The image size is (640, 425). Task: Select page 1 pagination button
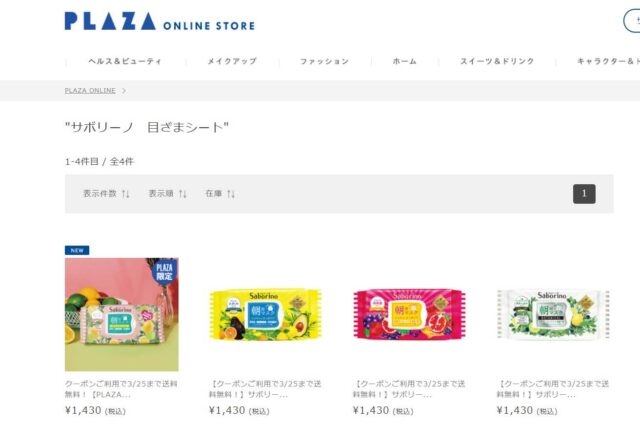coord(584,194)
